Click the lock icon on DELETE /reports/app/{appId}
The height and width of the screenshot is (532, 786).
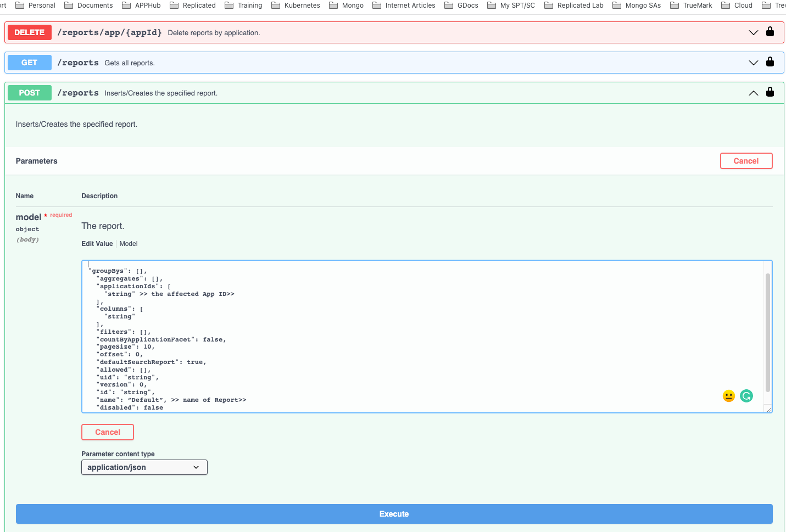(x=770, y=32)
